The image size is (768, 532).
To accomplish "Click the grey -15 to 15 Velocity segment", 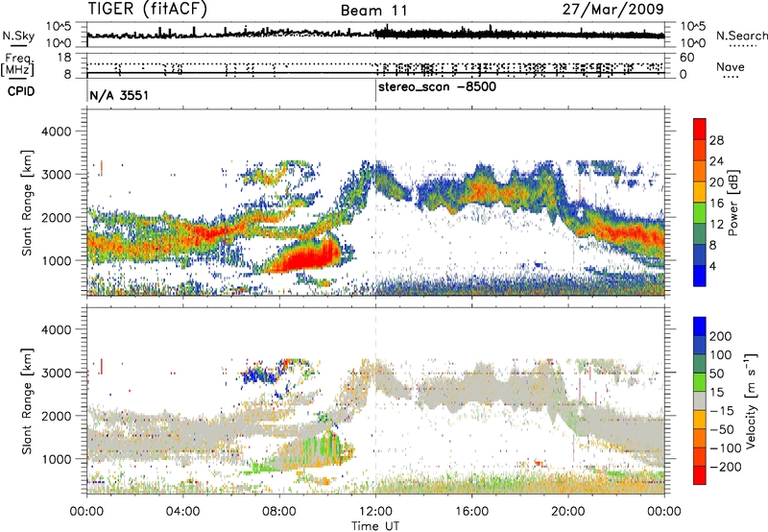I will pos(700,401).
